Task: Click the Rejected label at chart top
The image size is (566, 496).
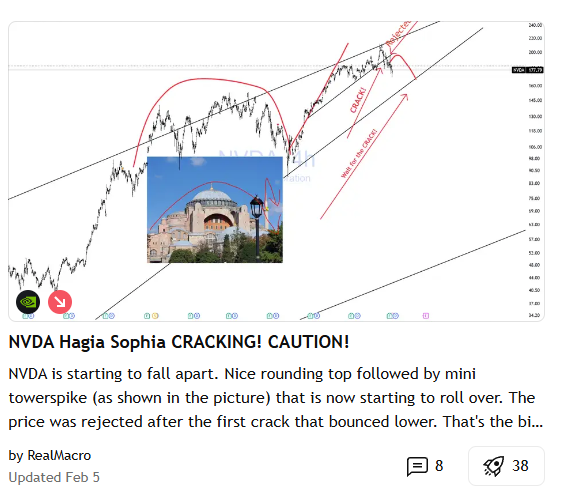Action: pos(398,33)
